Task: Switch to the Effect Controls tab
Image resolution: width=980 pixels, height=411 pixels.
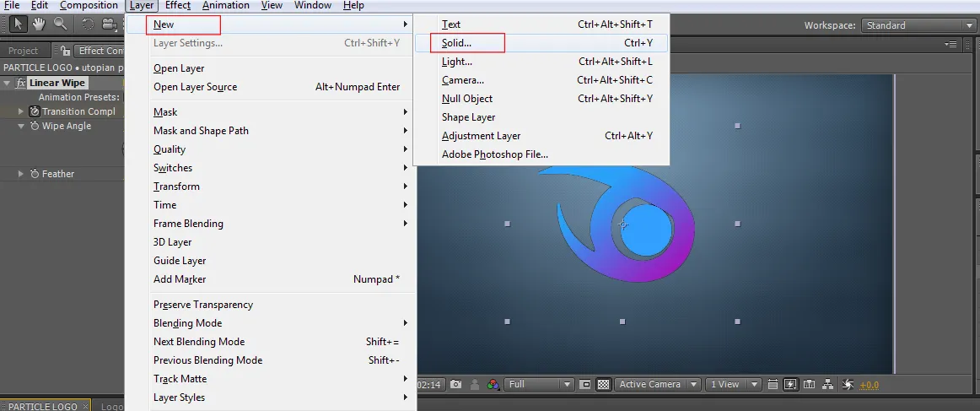Action: [100, 51]
